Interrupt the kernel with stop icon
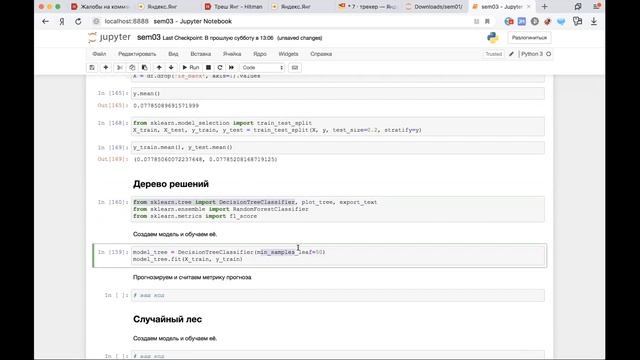The height and width of the screenshot is (360, 640). [208, 67]
